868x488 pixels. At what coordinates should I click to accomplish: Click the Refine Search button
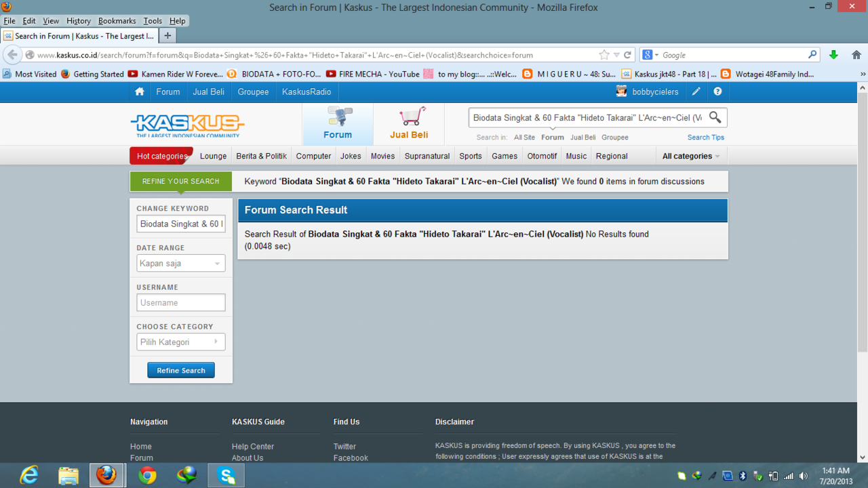[x=181, y=370]
